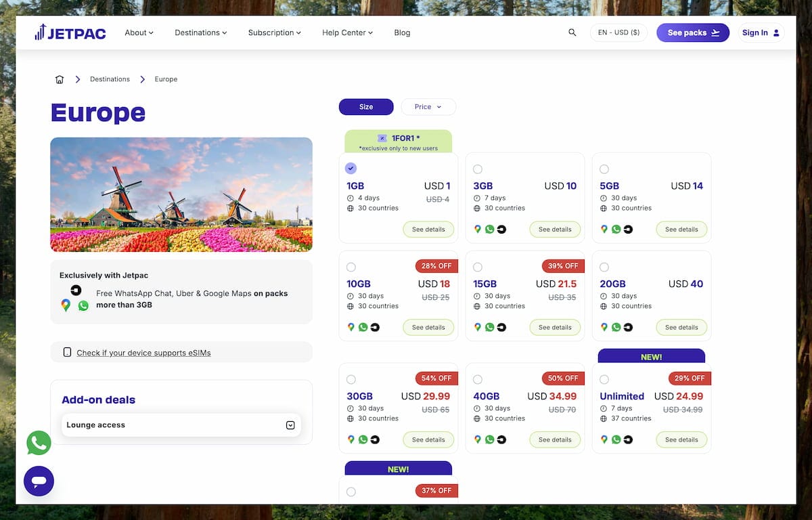This screenshot has height=520, width=812.
Task: Click the globe icon on the Unlimited pack
Action: [604, 418]
